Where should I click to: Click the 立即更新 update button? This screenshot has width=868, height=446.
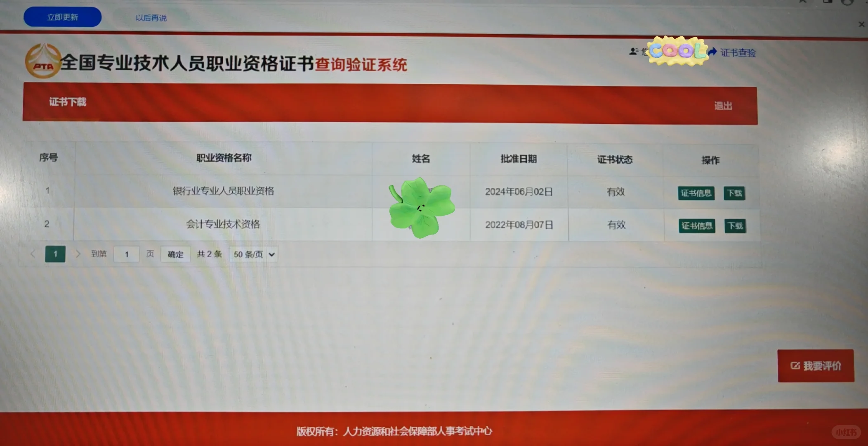(x=62, y=17)
